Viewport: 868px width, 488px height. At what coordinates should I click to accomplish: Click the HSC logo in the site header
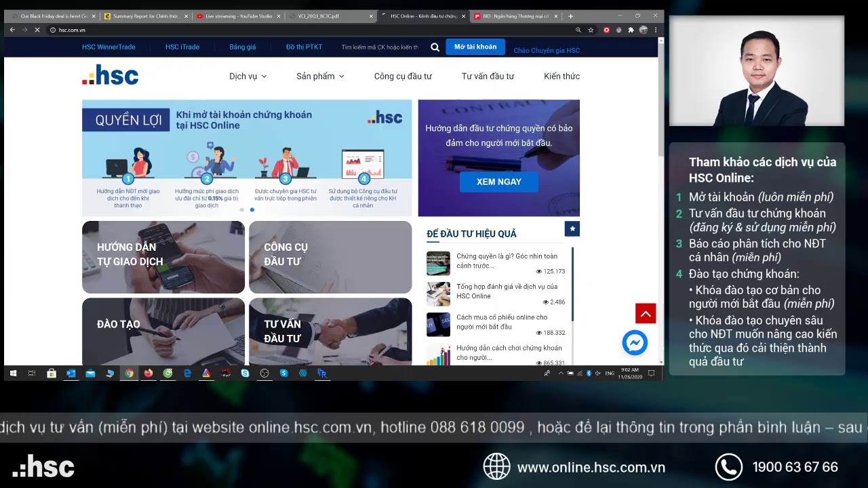(x=110, y=75)
